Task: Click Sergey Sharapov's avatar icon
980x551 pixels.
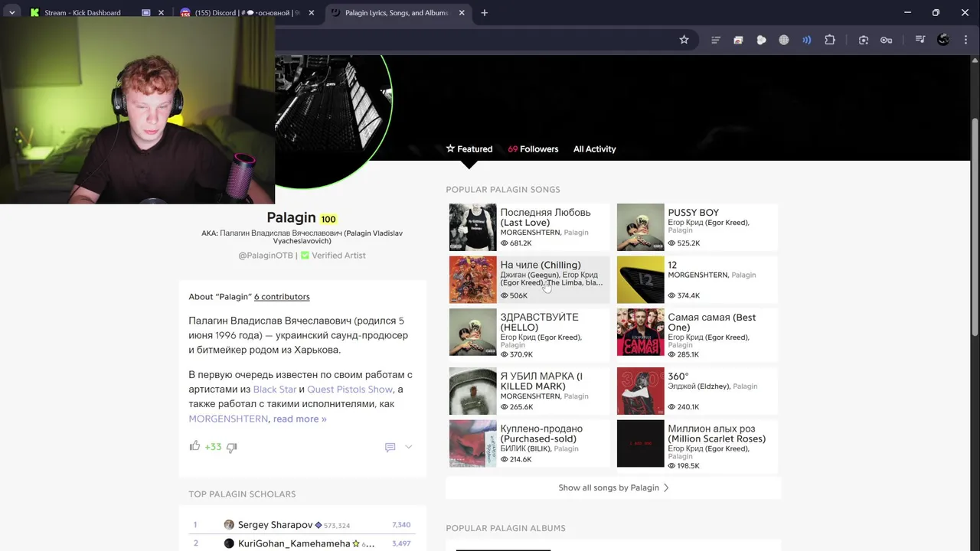Action: tap(229, 525)
